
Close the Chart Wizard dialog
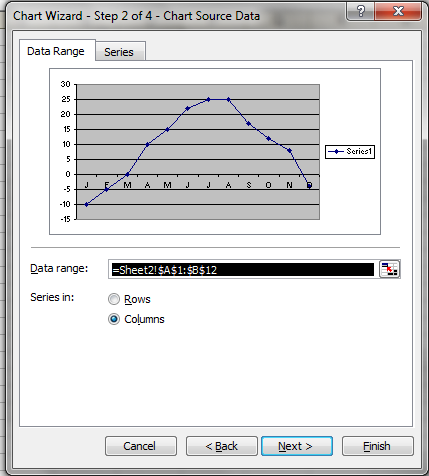tap(398, 12)
